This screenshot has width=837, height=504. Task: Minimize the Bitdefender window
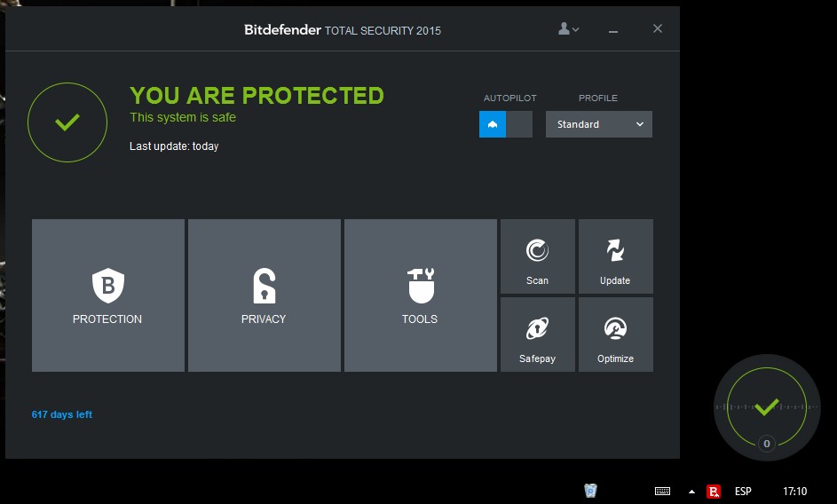[x=613, y=30]
